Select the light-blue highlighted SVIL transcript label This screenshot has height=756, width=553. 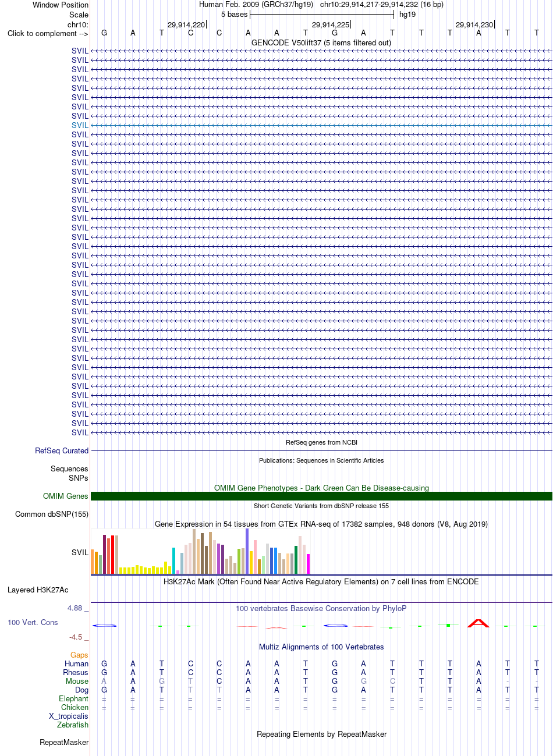pos(80,125)
